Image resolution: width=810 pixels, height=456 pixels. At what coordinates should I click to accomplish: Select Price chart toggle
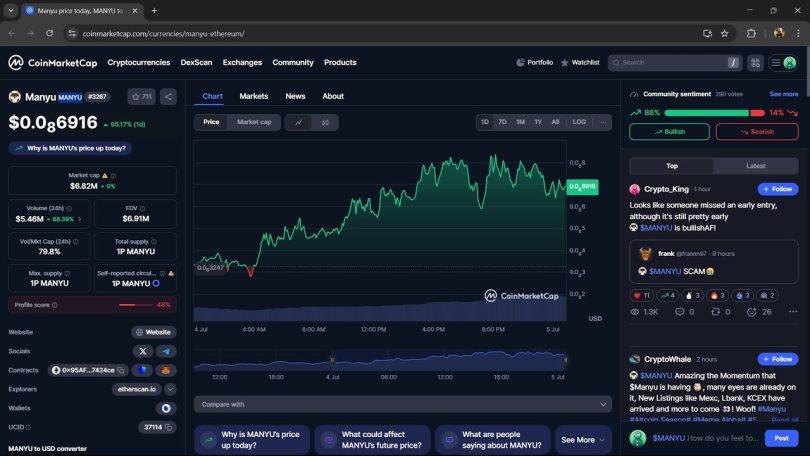pos(211,122)
